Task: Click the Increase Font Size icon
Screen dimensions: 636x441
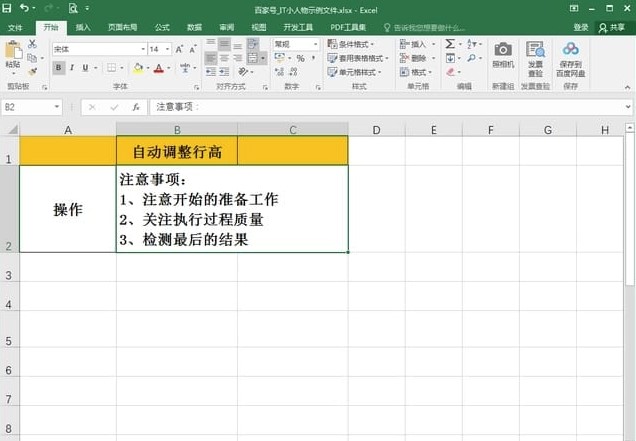Action: click(x=180, y=48)
